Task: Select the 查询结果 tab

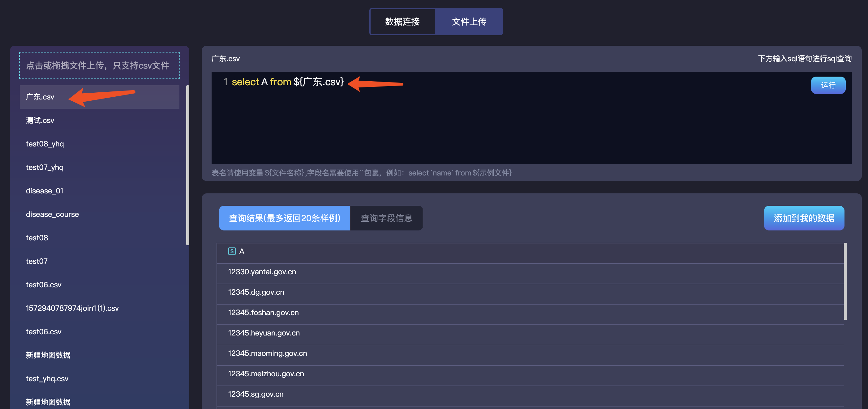Action: click(284, 218)
